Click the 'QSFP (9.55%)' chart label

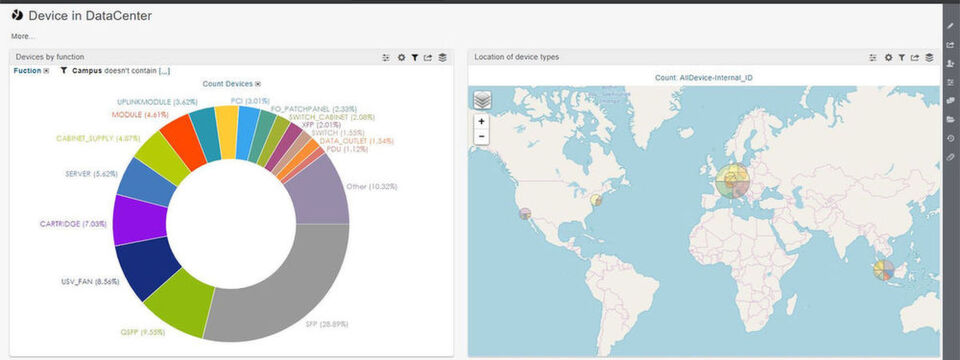[x=142, y=333]
